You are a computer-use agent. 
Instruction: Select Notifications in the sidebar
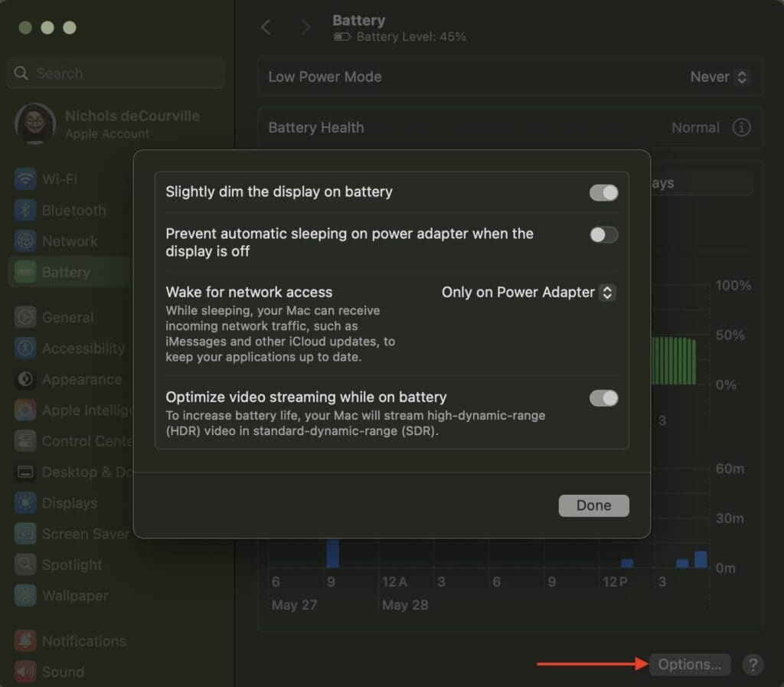[83, 641]
